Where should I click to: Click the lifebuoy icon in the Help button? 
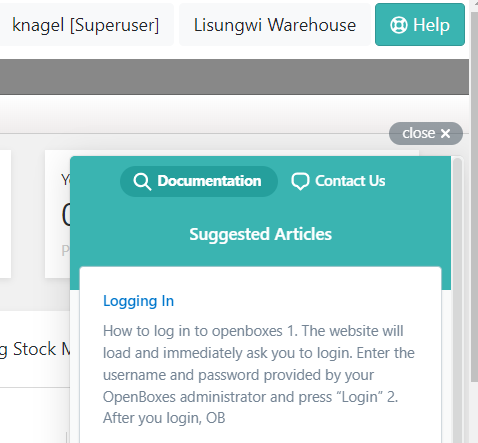pyautogui.click(x=399, y=25)
